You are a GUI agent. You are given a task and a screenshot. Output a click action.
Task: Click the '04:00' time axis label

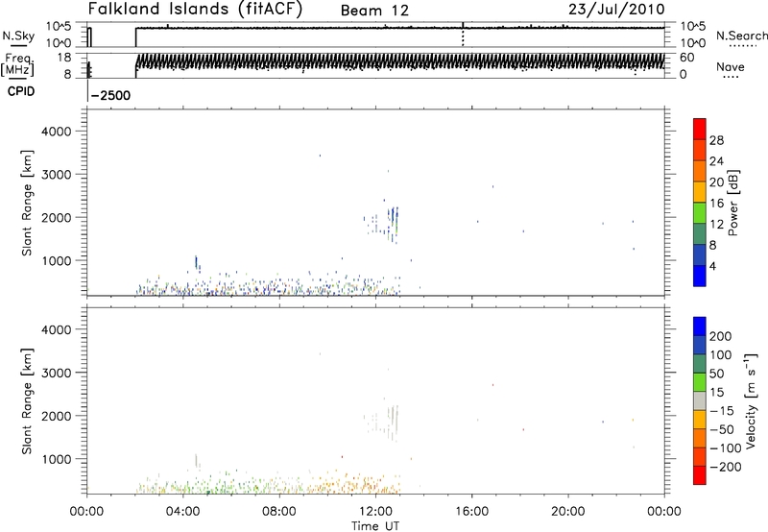tap(183, 512)
